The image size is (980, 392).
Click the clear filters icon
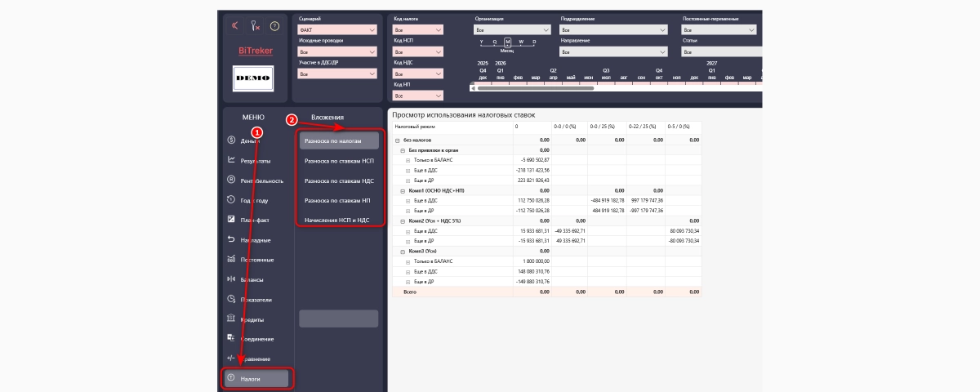[255, 26]
